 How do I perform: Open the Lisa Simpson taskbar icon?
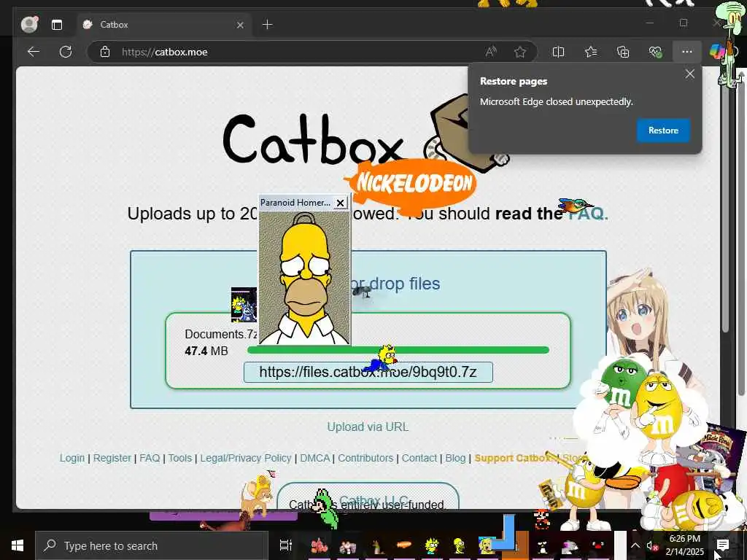click(432, 545)
